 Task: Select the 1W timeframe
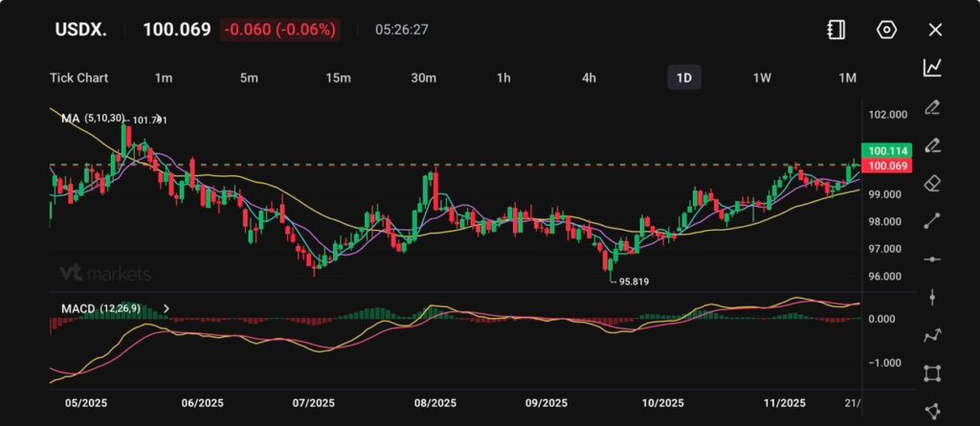[762, 78]
